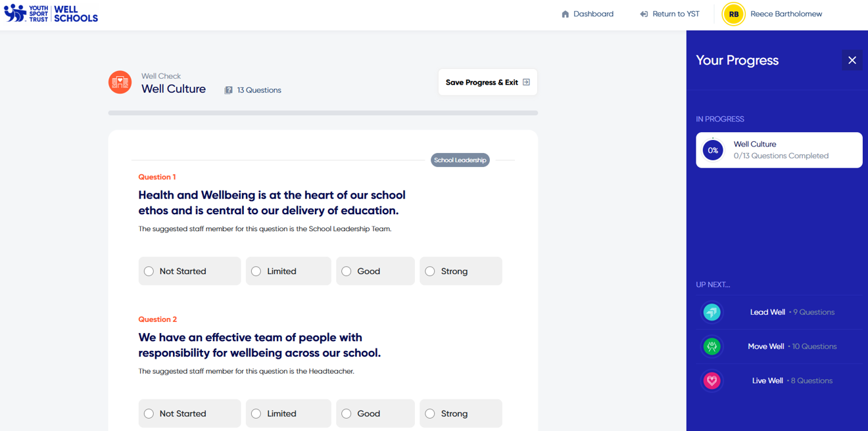This screenshot has height=431, width=868.
Task: Select the Return to YST menu option
Action: click(x=669, y=13)
